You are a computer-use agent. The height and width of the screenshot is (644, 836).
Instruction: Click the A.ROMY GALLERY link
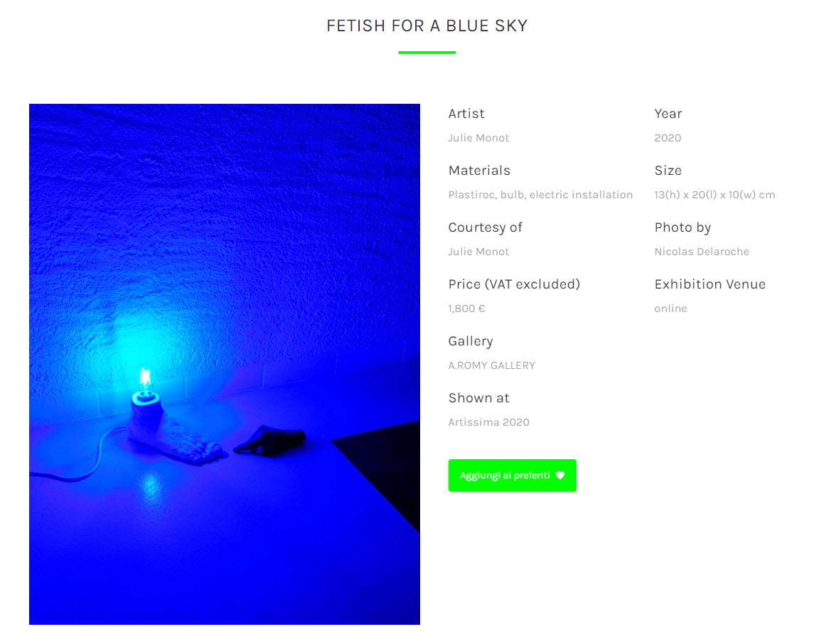tap(492, 365)
